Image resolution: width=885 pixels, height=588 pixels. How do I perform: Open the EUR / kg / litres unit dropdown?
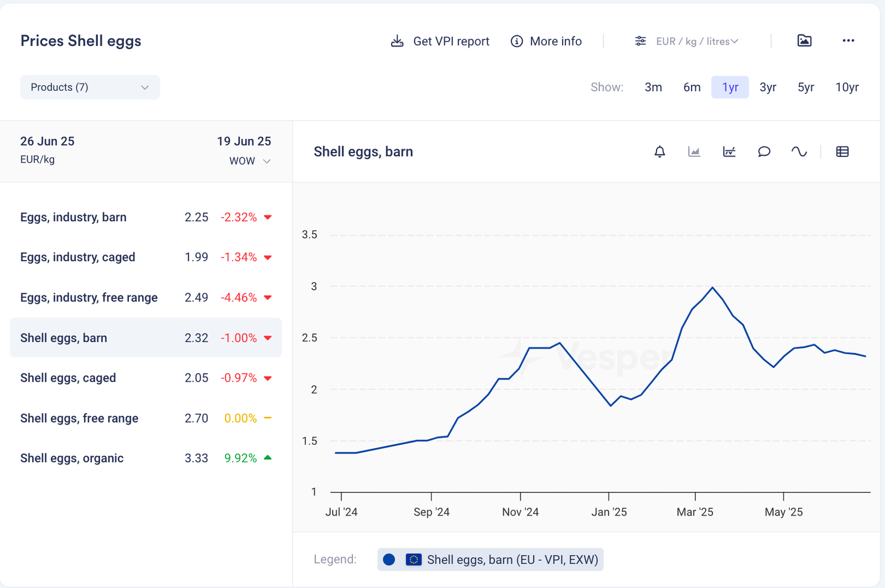[x=686, y=41]
